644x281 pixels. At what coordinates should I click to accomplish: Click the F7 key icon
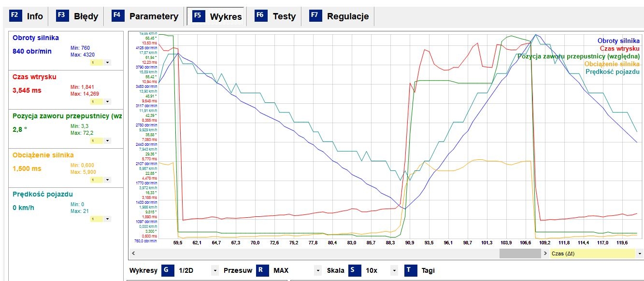coord(315,15)
